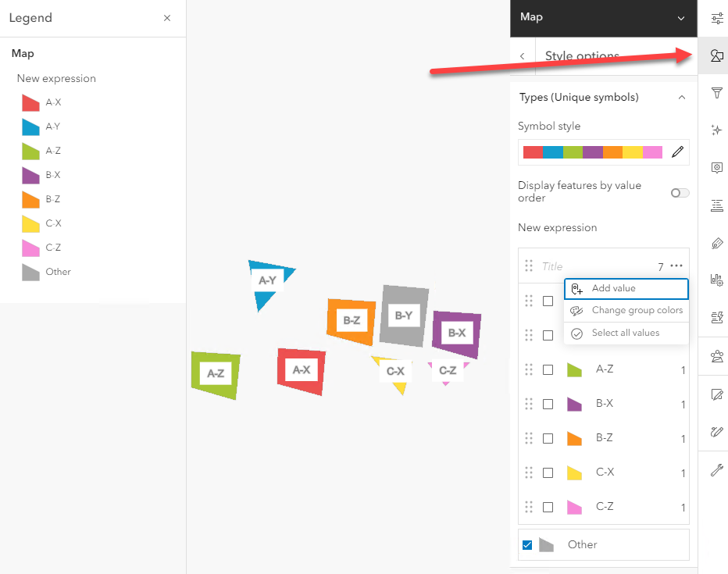Edit the symbol style color ramp
The height and width of the screenshot is (574, 728).
[x=677, y=152]
